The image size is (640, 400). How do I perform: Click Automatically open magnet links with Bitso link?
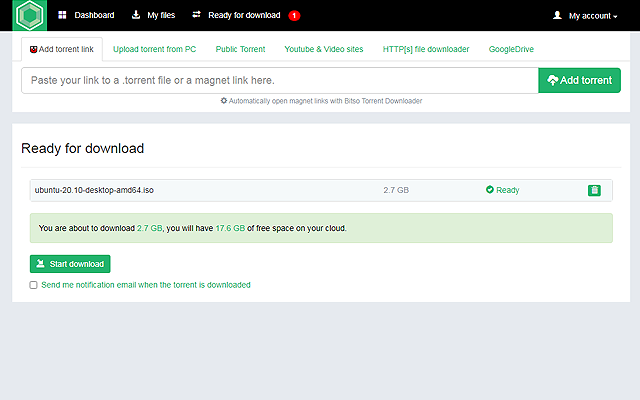325,101
